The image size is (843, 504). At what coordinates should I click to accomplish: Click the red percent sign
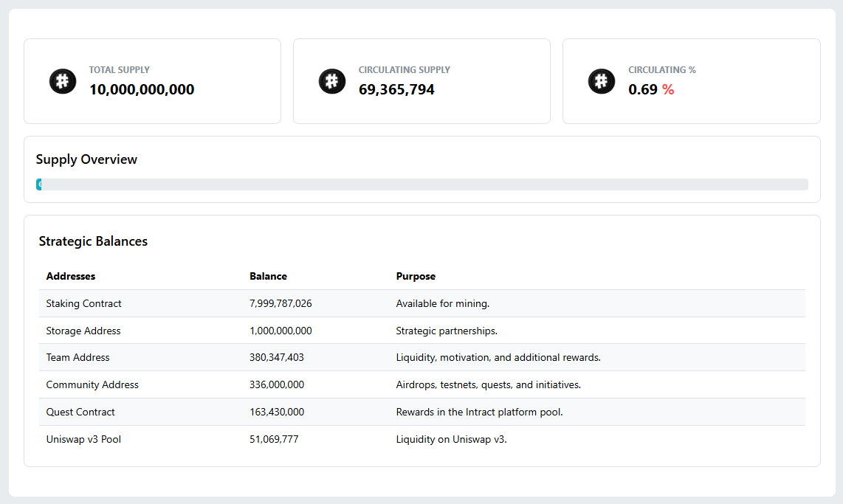point(668,89)
